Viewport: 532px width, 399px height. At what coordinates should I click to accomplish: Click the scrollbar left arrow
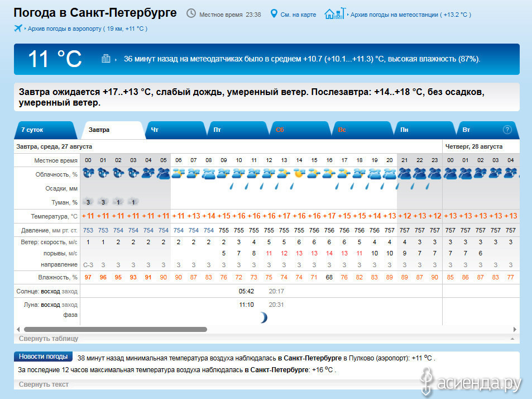[x=18, y=330]
